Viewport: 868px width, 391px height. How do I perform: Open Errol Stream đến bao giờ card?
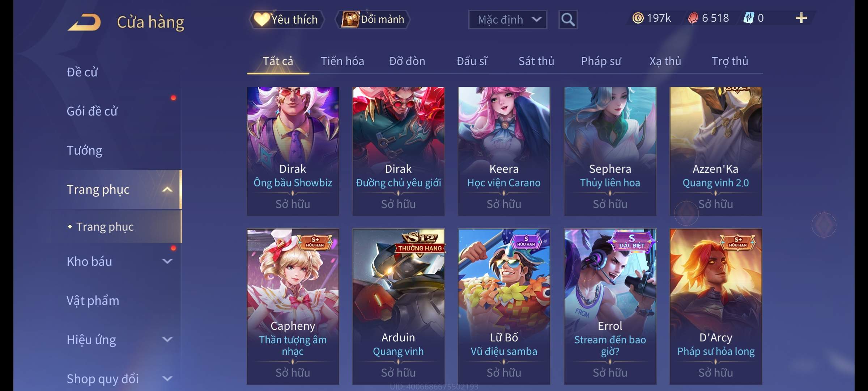pyautogui.click(x=610, y=306)
